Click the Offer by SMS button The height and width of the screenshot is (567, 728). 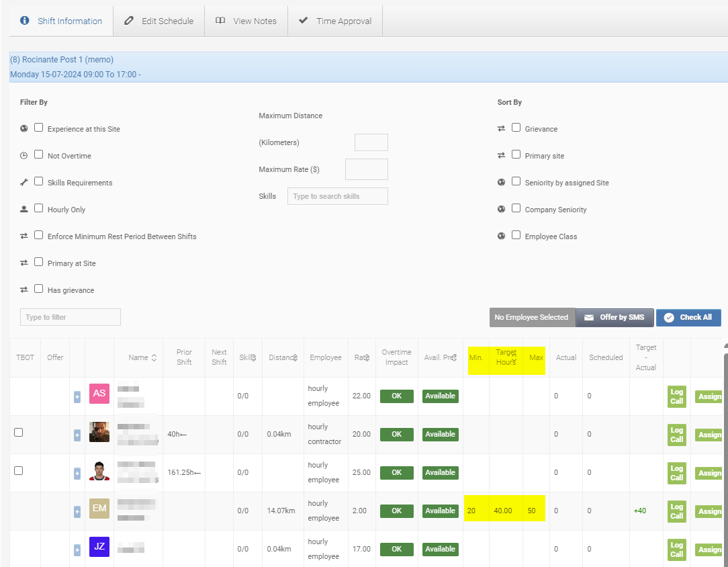coord(615,317)
